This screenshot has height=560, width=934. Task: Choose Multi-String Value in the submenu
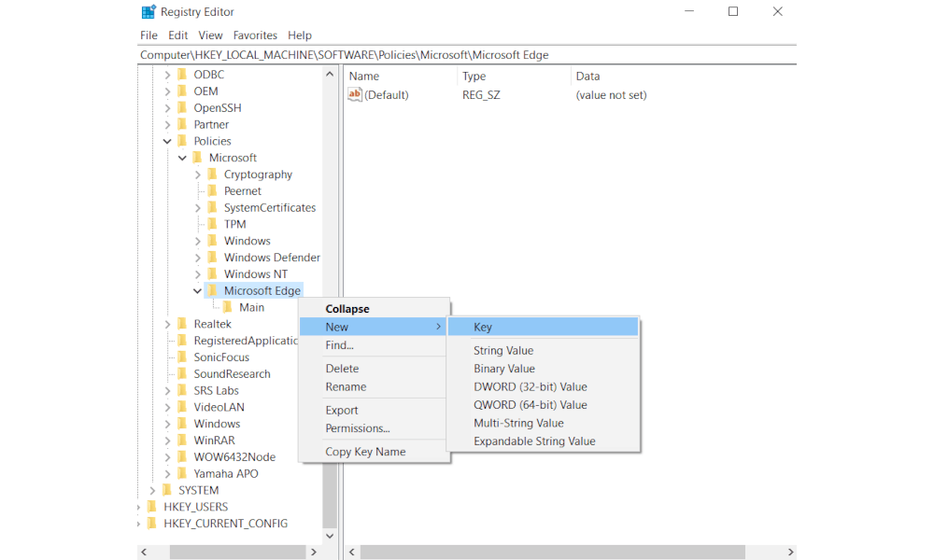tap(544, 423)
